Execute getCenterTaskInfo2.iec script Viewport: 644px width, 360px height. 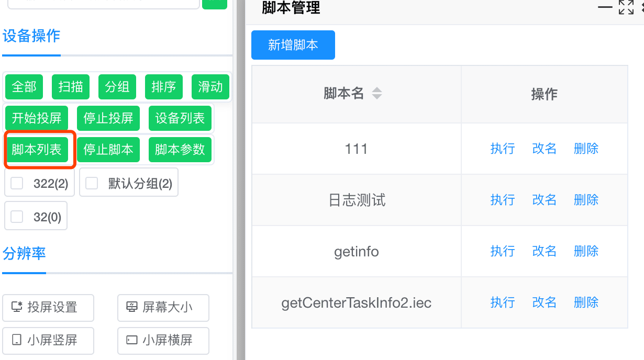click(503, 302)
